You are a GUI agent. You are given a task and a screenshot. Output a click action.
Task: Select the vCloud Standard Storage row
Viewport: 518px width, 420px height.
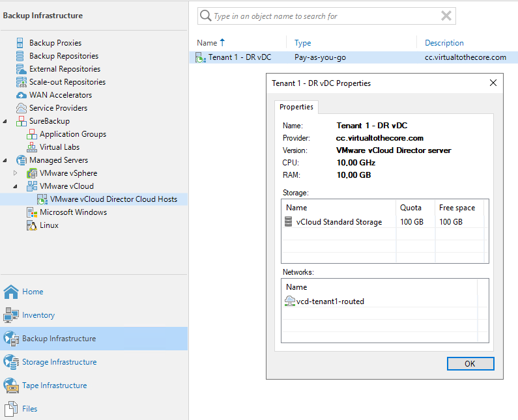pos(384,221)
